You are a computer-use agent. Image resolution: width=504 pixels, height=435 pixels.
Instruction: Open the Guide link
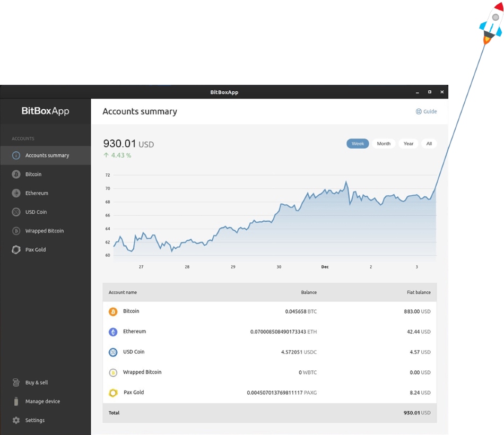(x=426, y=111)
